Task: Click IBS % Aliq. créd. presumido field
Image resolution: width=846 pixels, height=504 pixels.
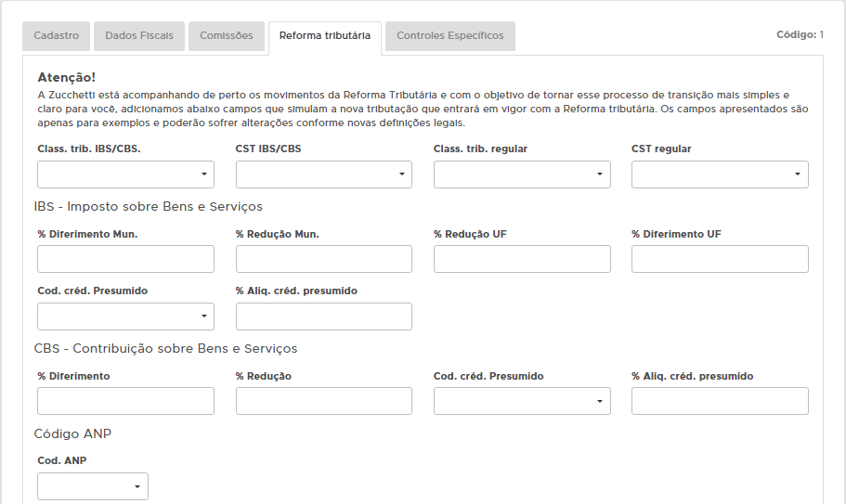Action: [x=323, y=317]
